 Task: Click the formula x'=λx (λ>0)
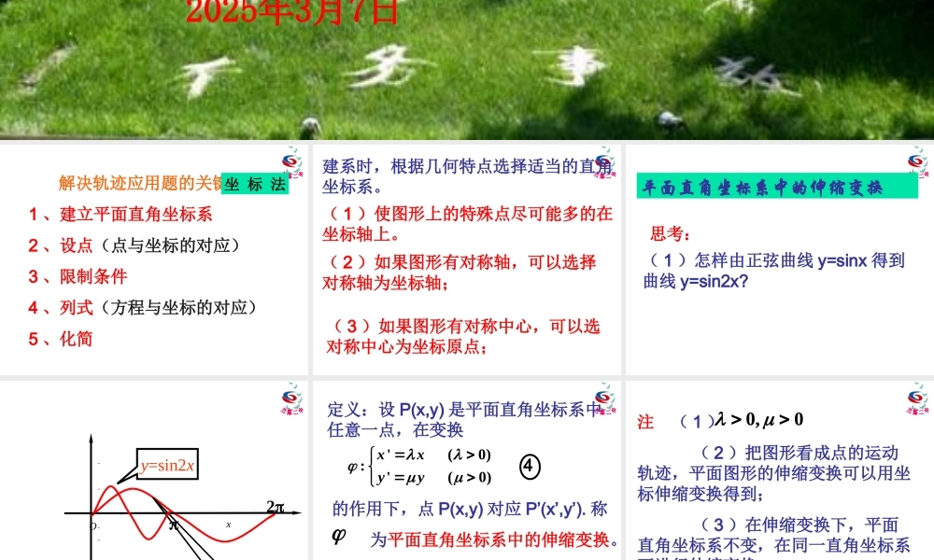coord(433,455)
